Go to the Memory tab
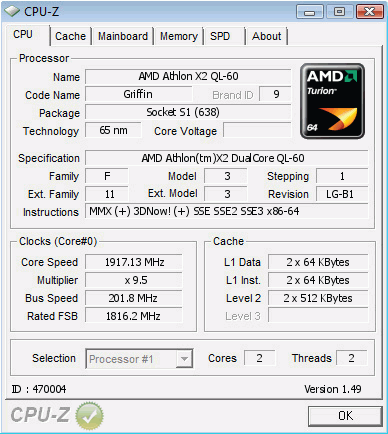This screenshot has height=434, width=388. pos(179,36)
